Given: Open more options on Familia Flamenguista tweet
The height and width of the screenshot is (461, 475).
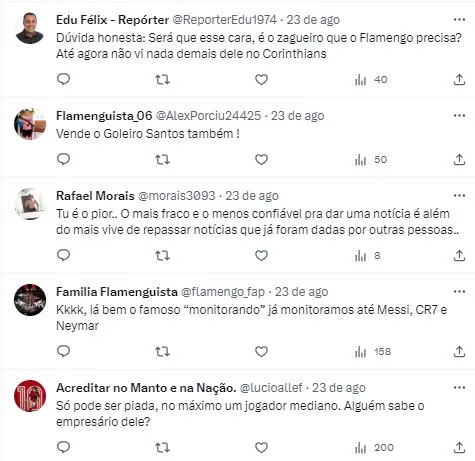Looking at the screenshot, I should tap(459, 292).
